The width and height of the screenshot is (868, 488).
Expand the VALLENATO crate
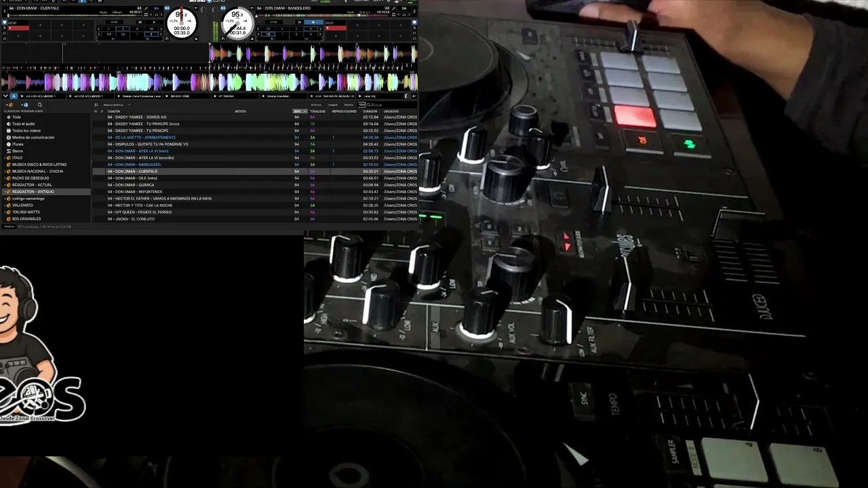[4, 205]
